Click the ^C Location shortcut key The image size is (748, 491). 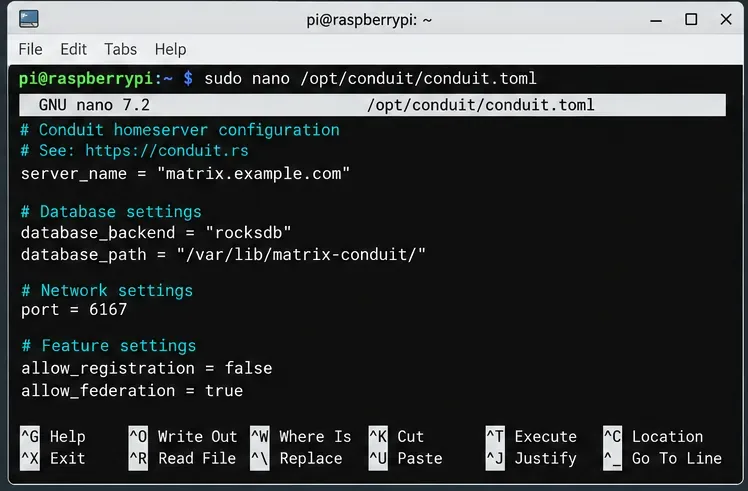click(613, 436)
